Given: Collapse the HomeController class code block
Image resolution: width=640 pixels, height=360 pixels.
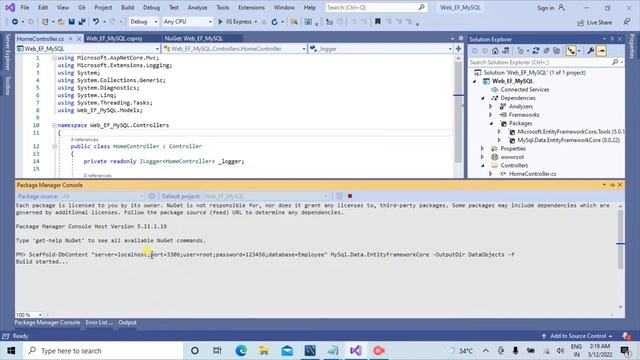Looking at the screenshot, I should pyautogui.click(x=54, y=146).
